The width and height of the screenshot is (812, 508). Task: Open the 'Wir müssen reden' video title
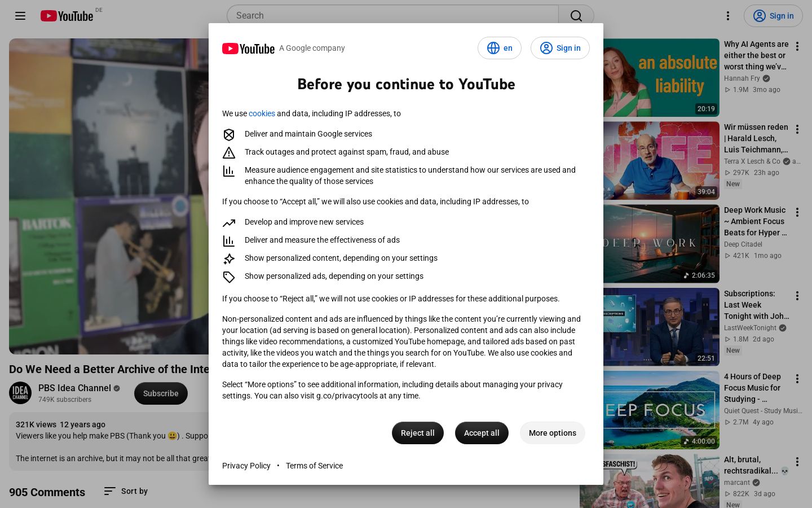[x=756, y=138]
